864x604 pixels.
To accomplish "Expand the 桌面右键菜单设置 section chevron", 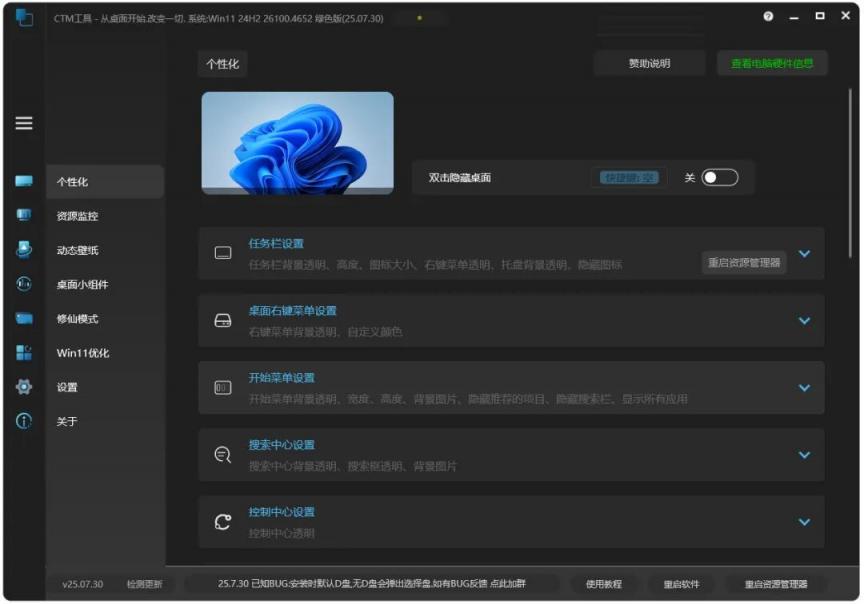I will [x=804, y=320].
